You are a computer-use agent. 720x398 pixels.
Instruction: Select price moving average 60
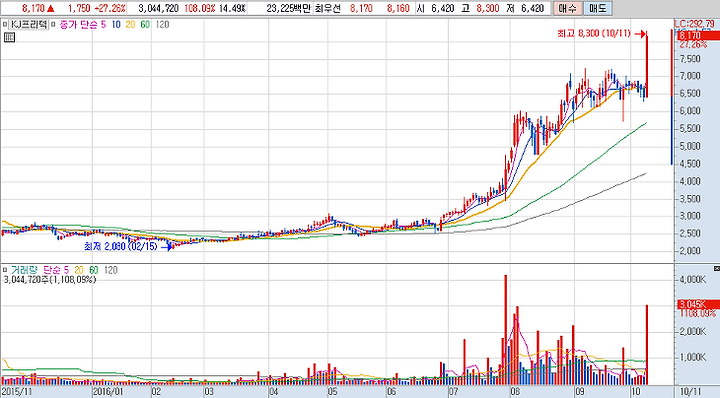(145, 24)
